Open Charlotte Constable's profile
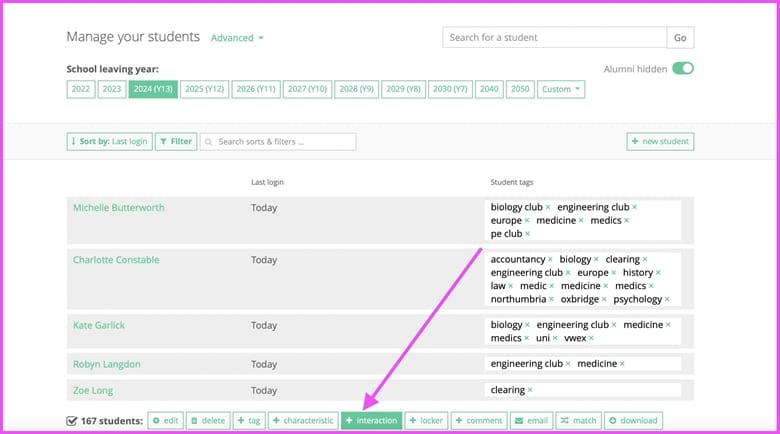The image size is (780, 434). (x=116, y=260)
